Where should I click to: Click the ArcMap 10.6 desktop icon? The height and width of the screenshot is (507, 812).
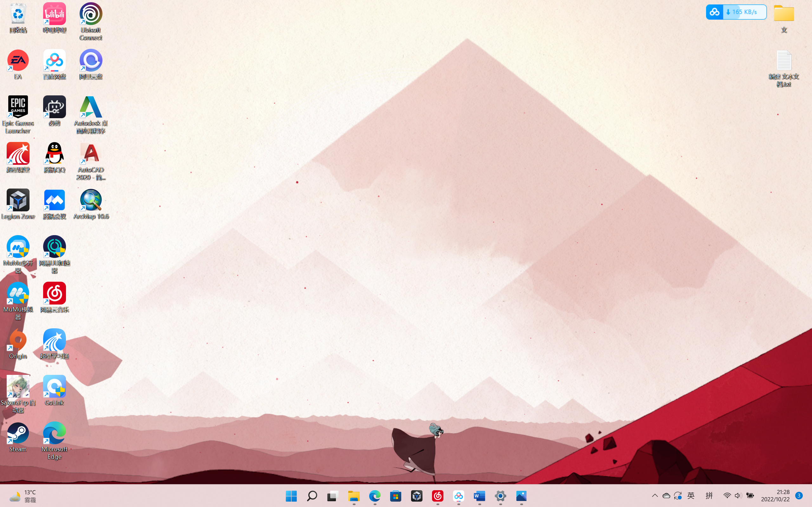pos(91,201)
